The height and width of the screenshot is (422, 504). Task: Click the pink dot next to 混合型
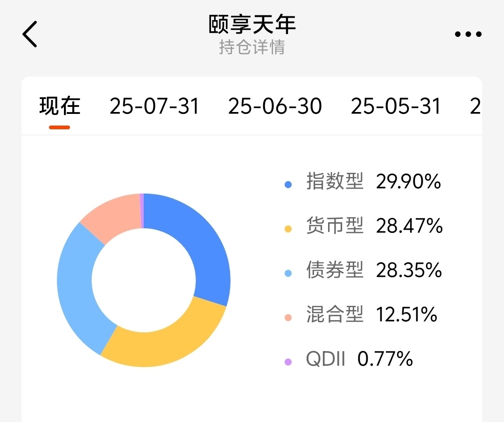(288, 318)
